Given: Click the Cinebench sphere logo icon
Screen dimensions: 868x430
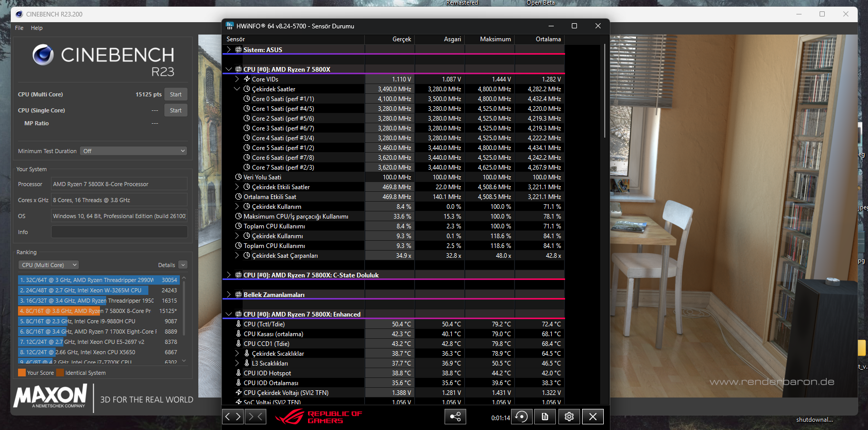Looking at the screenshot, I should pyautogui.click(x=43, y=55).
